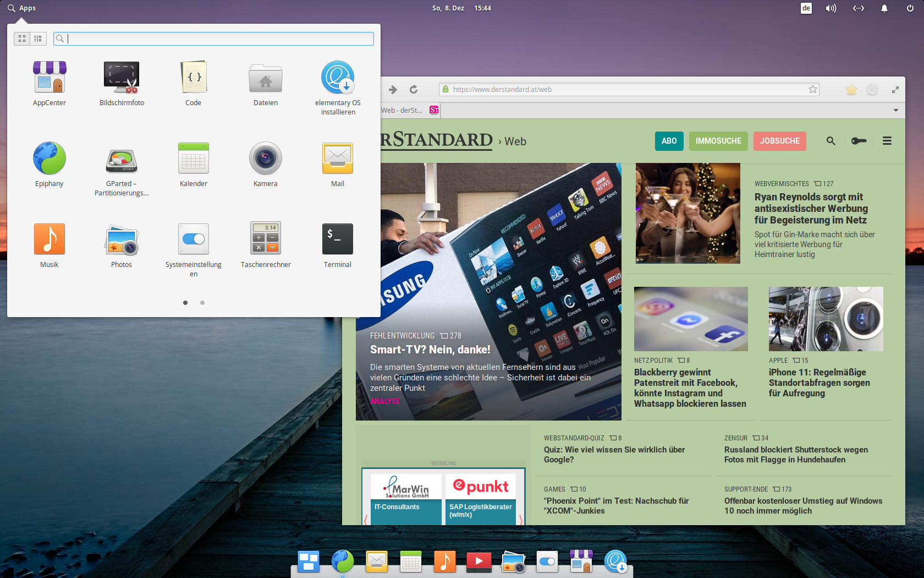The width and height of the screenshot is (924, 578).
Task: Open the Terminal application
Action: click(337, 239)
